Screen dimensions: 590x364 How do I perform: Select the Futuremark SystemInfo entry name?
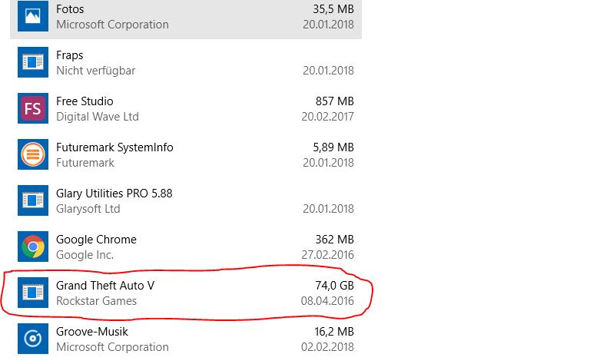tap(114, 147)
